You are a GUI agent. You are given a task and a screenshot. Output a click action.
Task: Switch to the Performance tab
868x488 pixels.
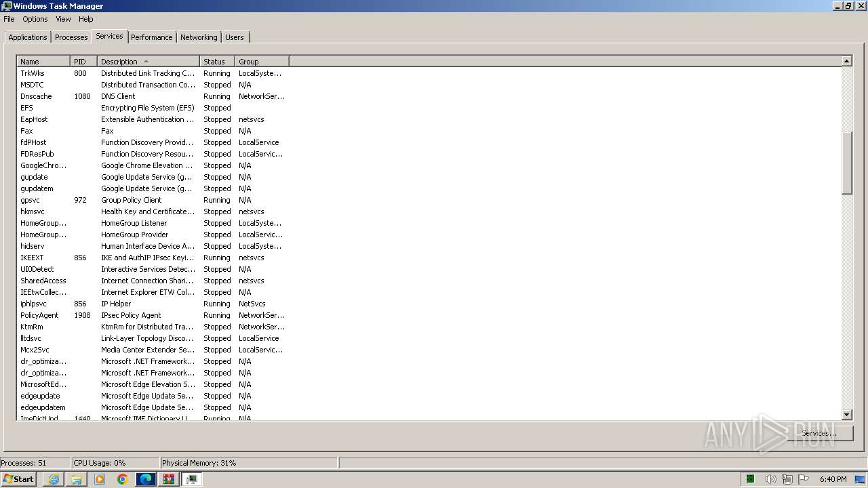[152, 37]
